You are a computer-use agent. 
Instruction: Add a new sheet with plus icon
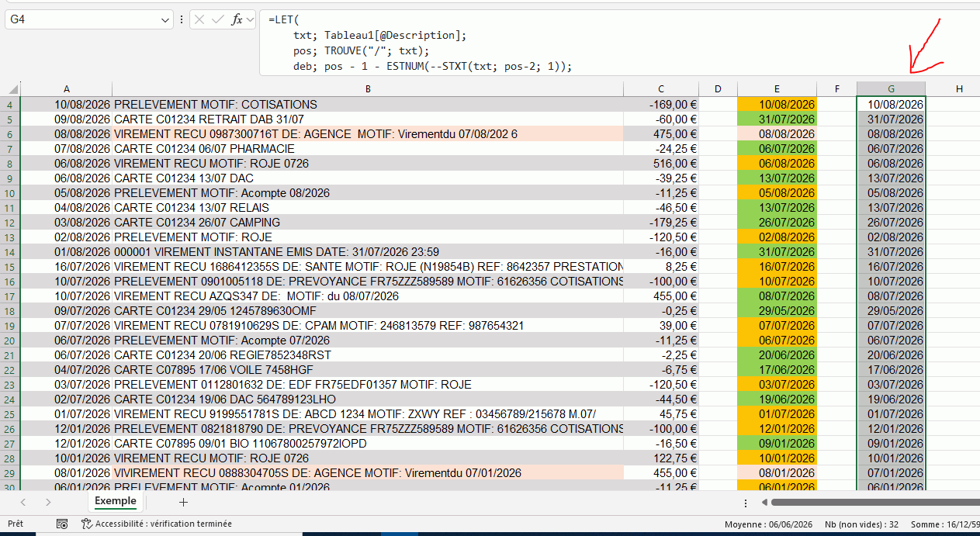(184, 502)
